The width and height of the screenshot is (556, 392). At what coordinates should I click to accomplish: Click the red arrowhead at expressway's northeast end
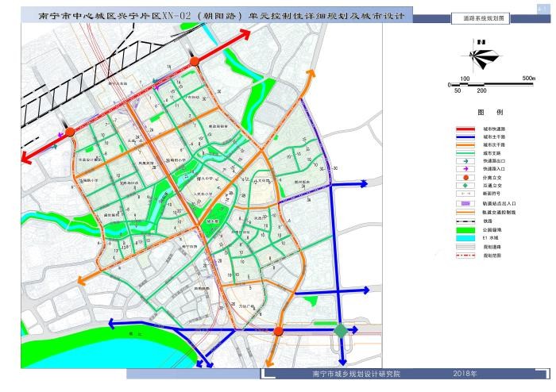click(x=244, y=33)
